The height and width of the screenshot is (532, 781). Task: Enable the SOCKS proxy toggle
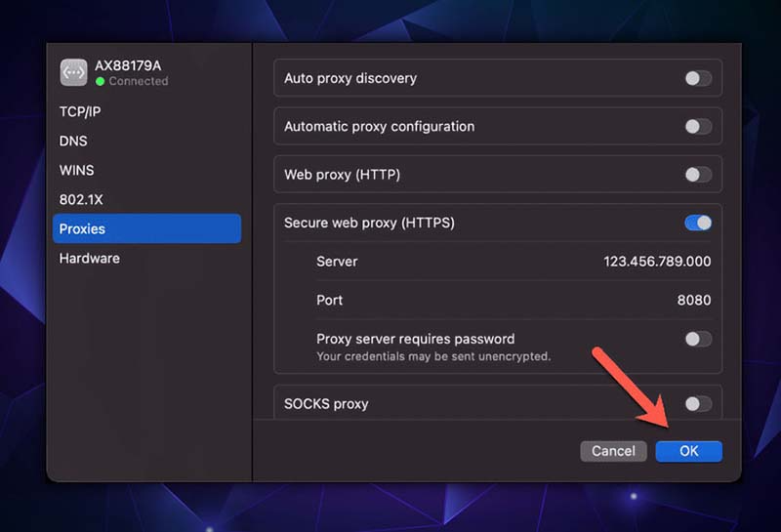[x=698, y=404]
